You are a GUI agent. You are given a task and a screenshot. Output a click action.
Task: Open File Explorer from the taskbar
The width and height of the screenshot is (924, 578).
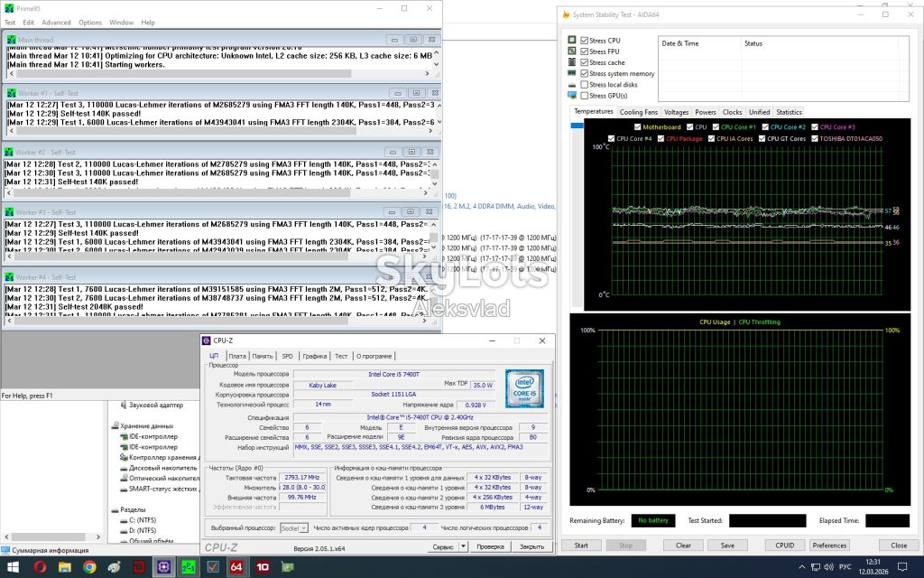(65, 567)
